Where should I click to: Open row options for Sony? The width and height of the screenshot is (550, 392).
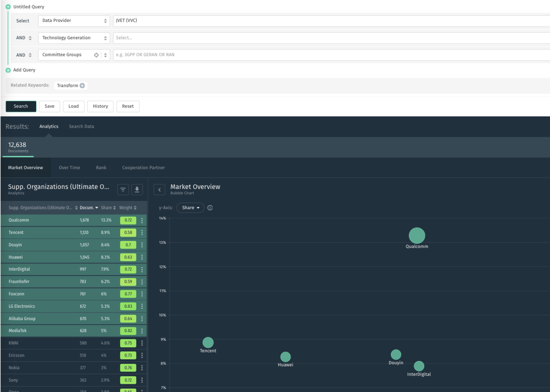[142, 380]
